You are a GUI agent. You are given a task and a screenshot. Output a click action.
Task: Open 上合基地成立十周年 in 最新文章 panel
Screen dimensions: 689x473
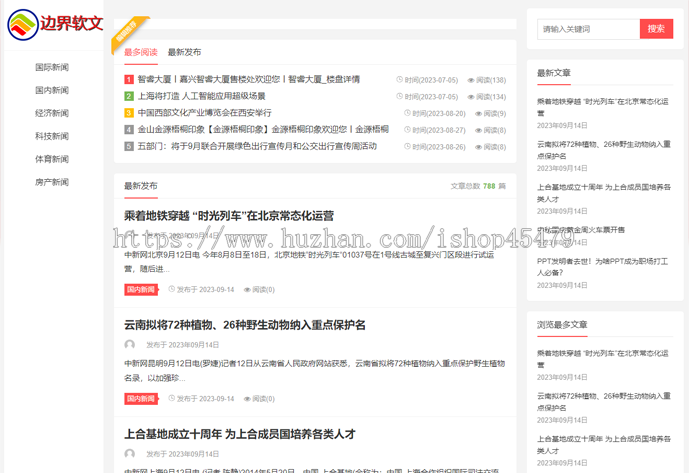tap(604, 193)
